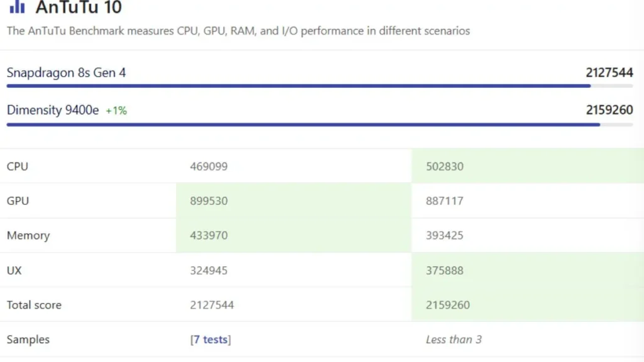Click the UX row label
The image size is (644, 362).
pos(14,270)
